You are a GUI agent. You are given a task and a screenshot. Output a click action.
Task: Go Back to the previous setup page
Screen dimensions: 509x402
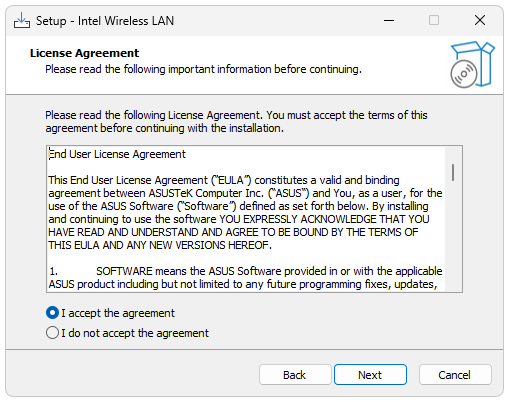pos(295,375)
